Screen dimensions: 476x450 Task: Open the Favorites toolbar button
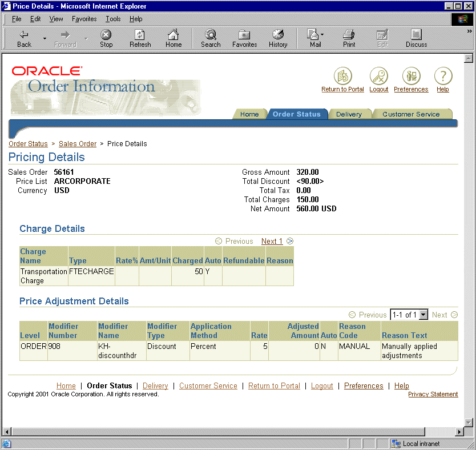tap(244, 39)
